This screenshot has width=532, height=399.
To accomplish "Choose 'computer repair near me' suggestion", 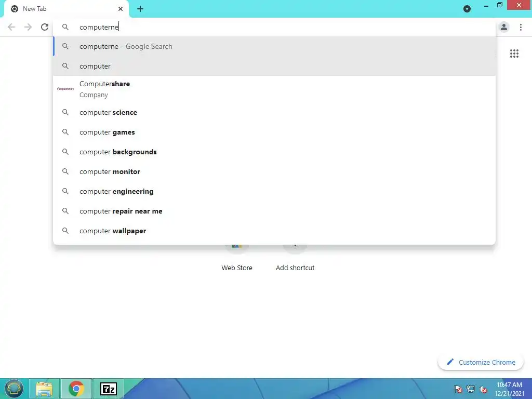I will pyautogui.click(x=274, y=211).
